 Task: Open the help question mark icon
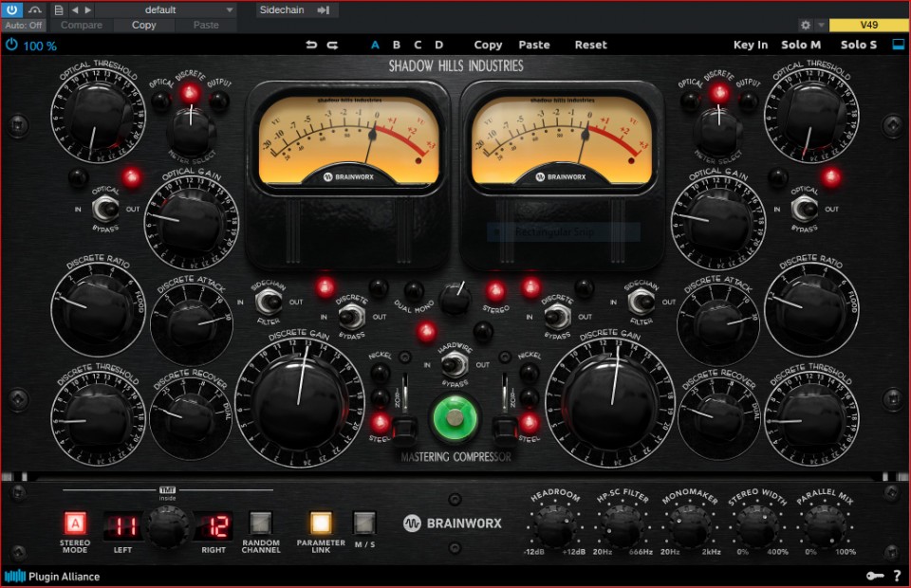(897, 576)
